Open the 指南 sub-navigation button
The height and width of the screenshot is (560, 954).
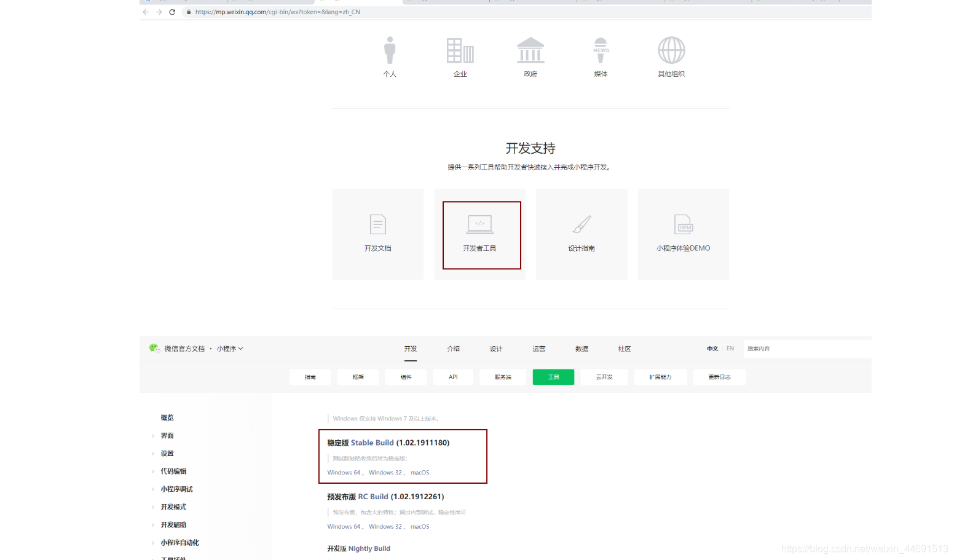coord(310,377)
